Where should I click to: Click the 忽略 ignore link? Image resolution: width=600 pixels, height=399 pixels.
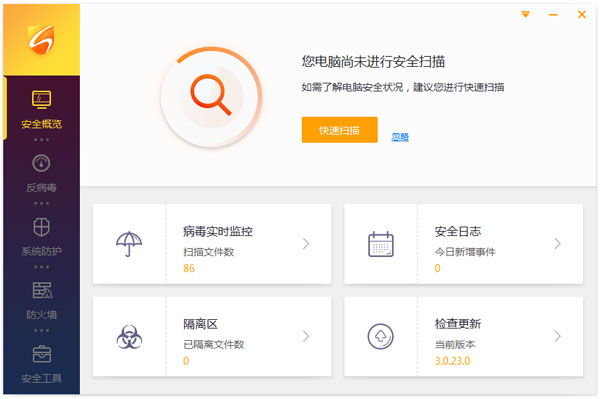pyautogui.click(x=400, y=137)
